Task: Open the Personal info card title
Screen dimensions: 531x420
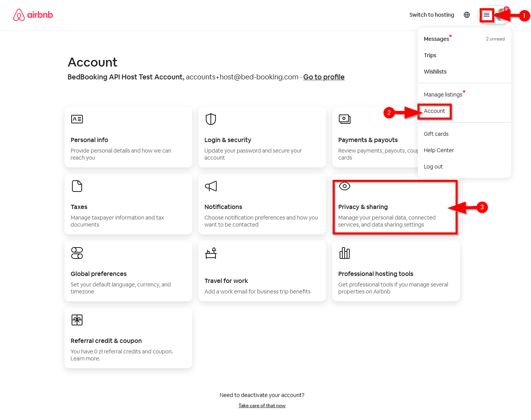Action: [x=89, y=140]
